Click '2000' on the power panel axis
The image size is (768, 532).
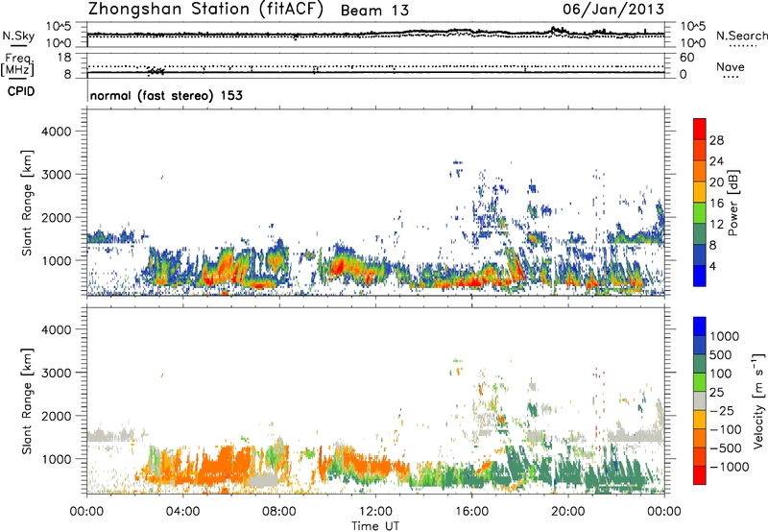tap(56, 217)
